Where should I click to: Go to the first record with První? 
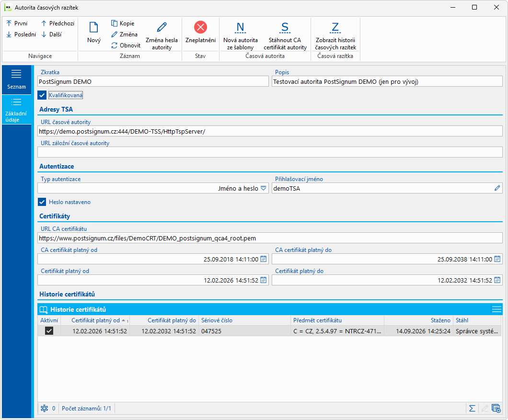pyautogui.click(x=17, y=23)
